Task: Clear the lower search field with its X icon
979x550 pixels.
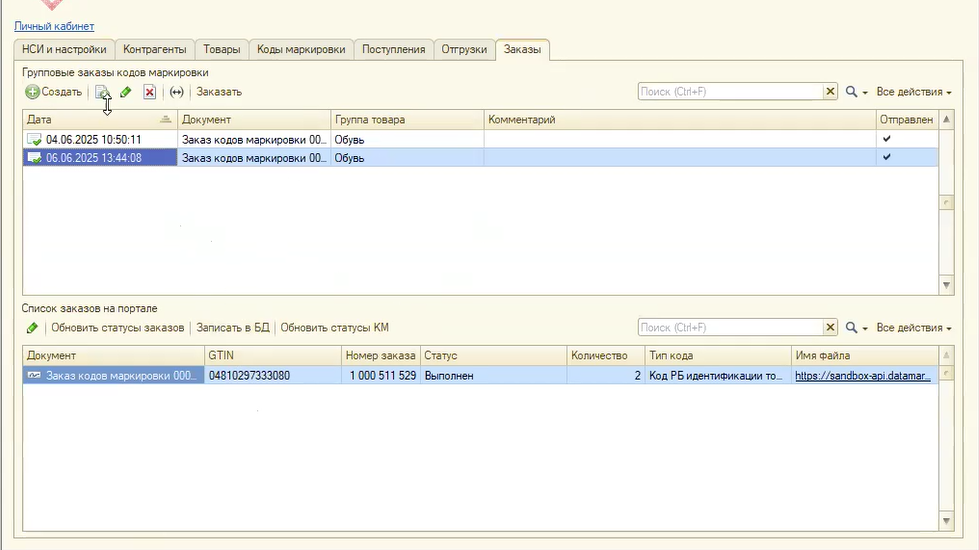Action: click(x=830, y=328)
